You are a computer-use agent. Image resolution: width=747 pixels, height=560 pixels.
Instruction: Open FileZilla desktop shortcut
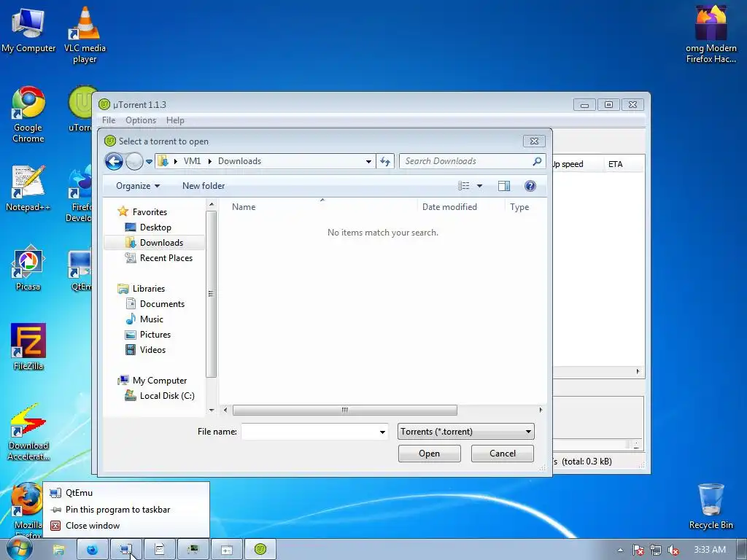click(x=28, y=346)
